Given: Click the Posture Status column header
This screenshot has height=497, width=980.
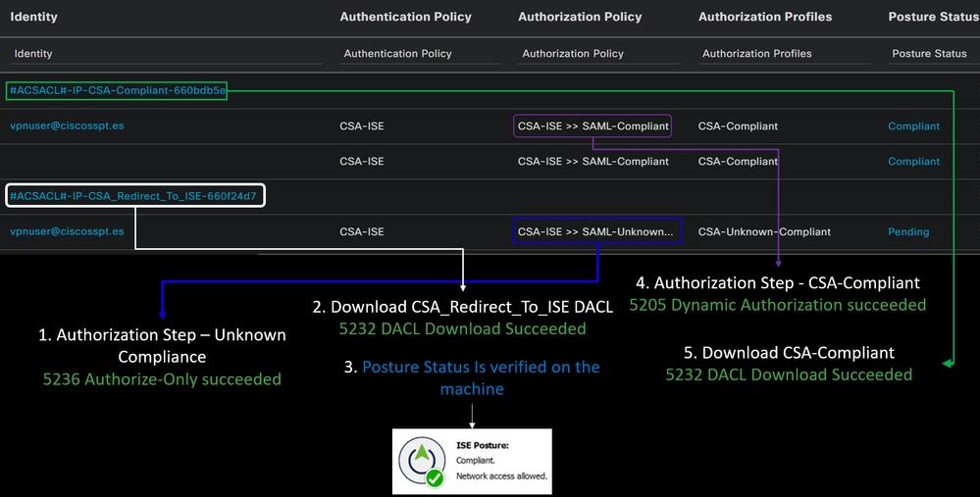Looking at the screenshot, I should 934,17.
